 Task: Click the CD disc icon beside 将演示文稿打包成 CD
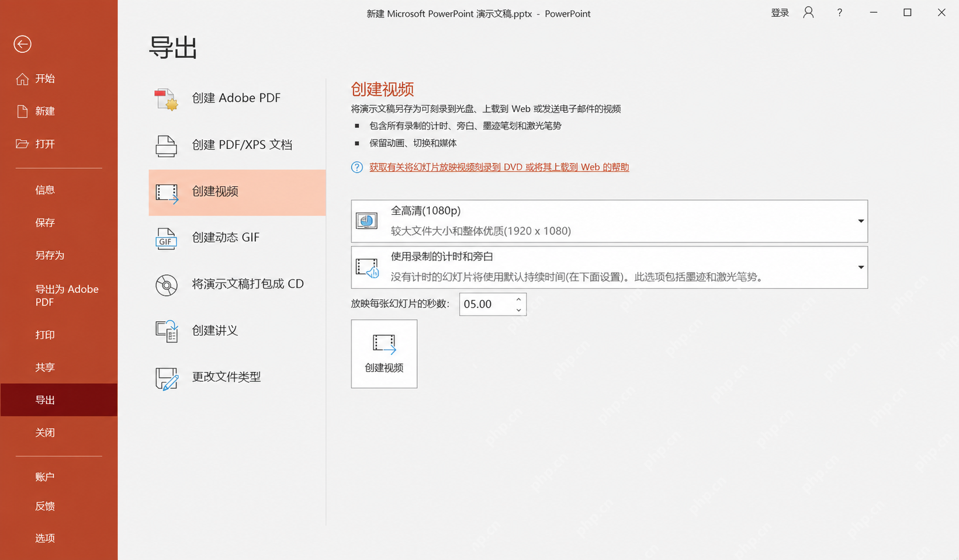167,285
